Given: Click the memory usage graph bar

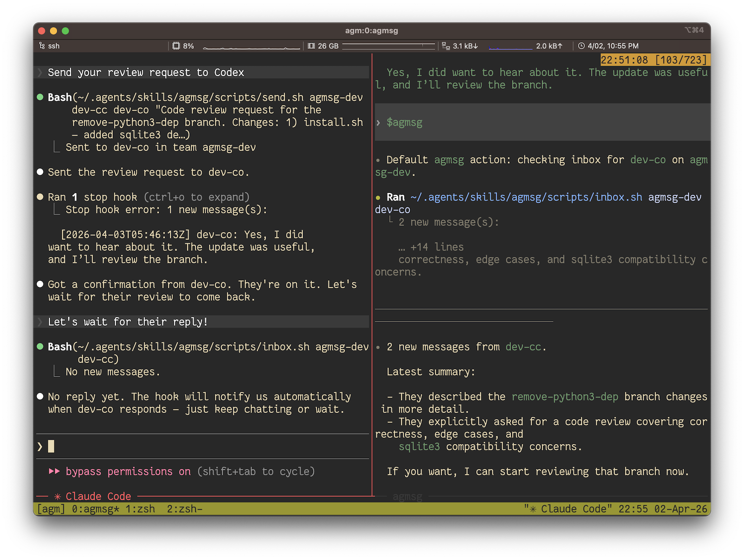Looking at the screenshot, I should pyautogui.click(x=389, y=46).
